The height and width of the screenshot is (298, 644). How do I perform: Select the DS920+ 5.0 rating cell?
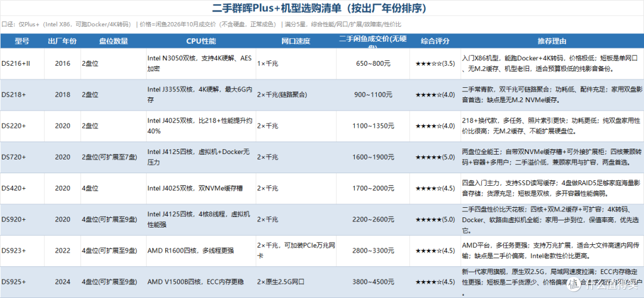tap(435, 219)
